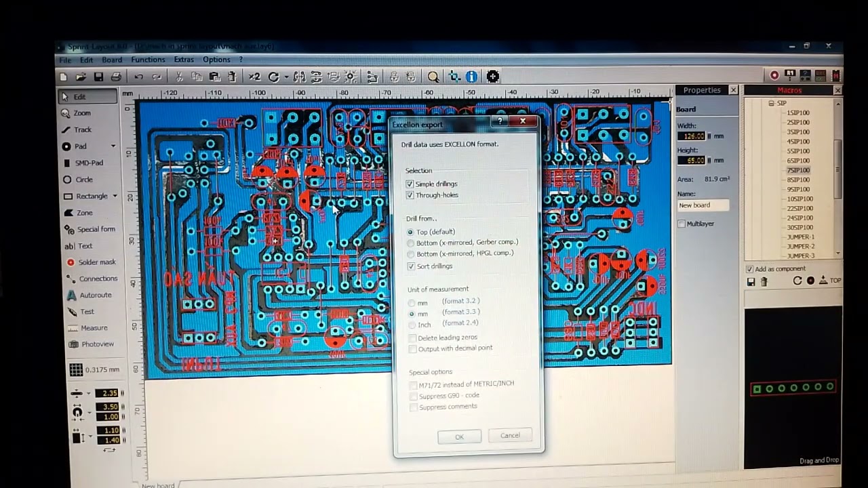Toggle the Add as component checkbox

tap(750, 269)
